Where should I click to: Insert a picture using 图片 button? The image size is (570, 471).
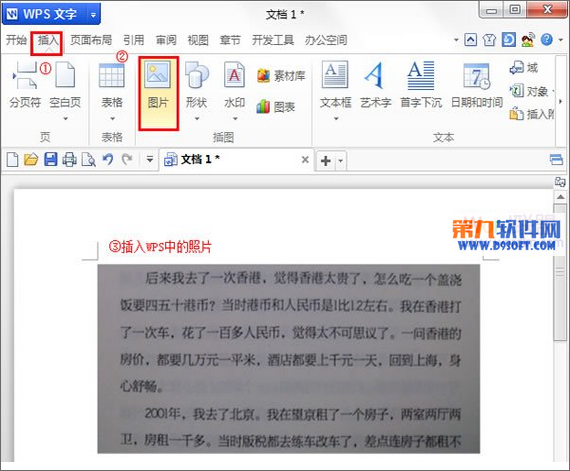[x=158, y=93]
